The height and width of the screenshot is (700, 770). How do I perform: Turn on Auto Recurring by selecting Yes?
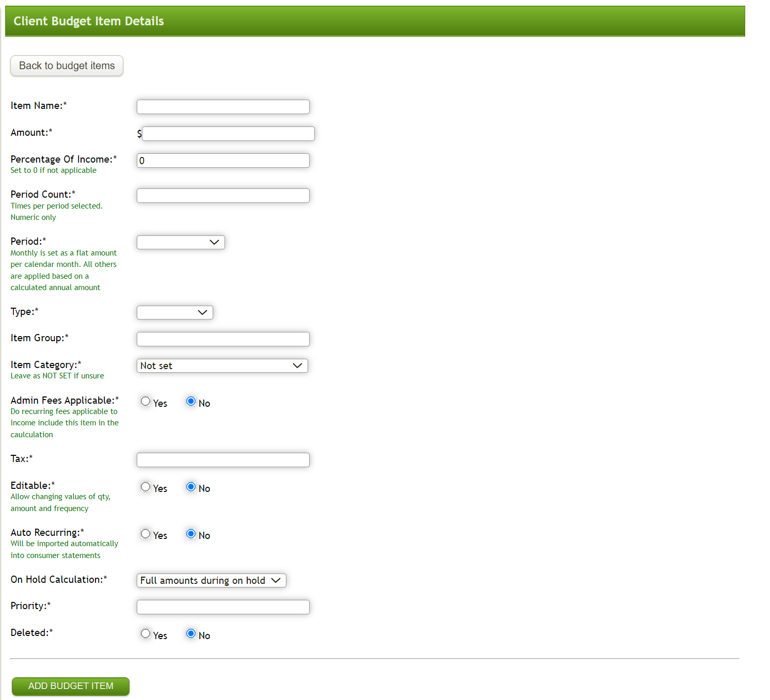[x=146, y=534]
